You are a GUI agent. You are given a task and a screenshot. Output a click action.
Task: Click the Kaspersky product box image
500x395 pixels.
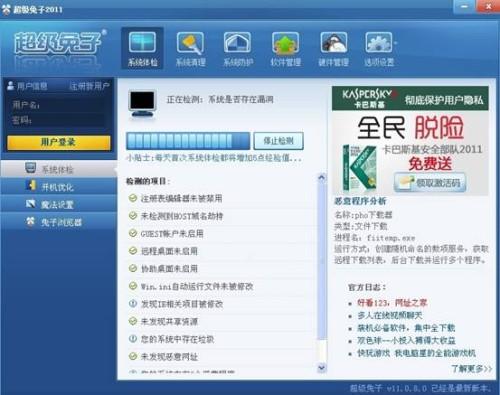click(x=359, y=168)
